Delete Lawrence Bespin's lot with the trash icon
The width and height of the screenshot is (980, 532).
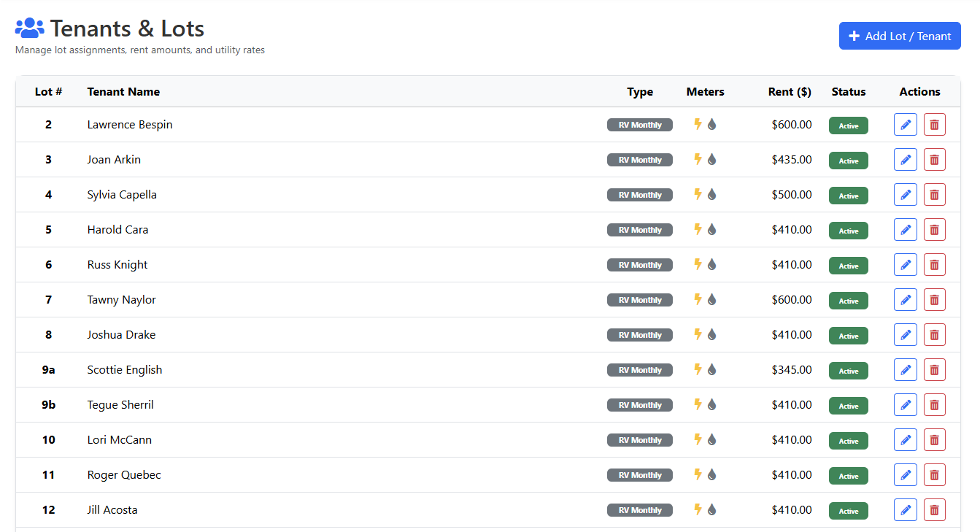click(934, 125)
